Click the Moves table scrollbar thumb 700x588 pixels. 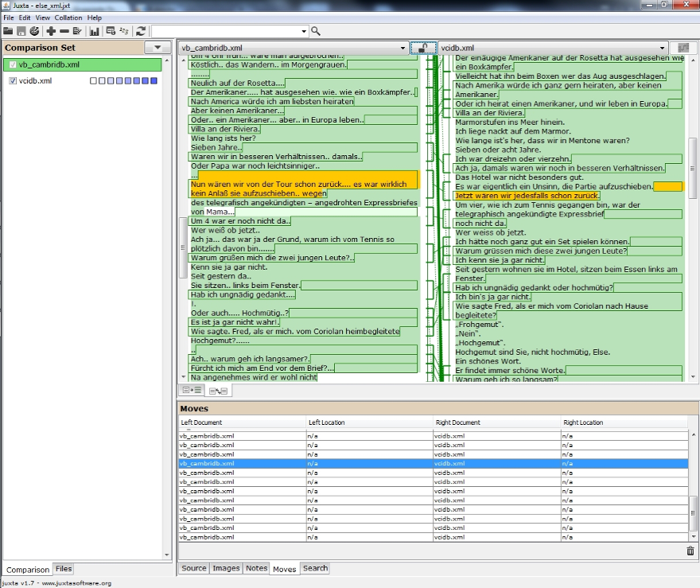tap(694, 513)
